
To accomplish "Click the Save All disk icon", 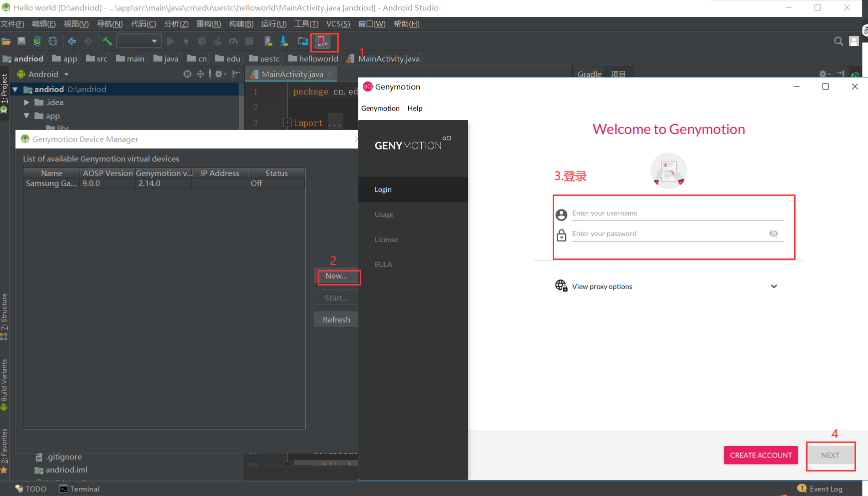I will click(x=21, y=41).
